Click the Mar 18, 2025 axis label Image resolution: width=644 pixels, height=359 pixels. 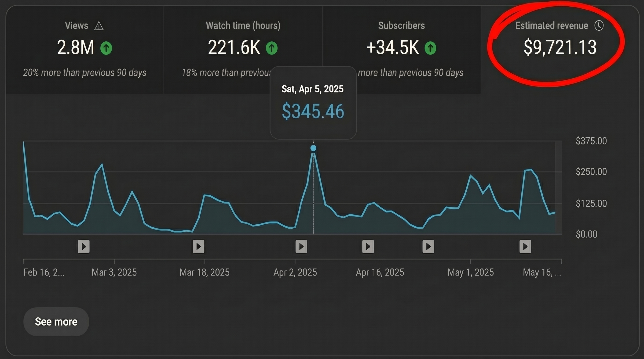pos(205,272)
